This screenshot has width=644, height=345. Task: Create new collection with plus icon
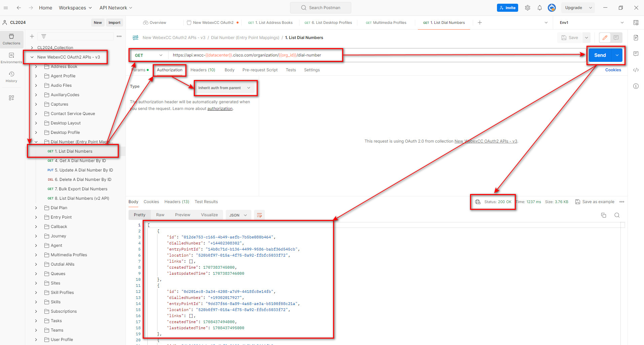32,36
